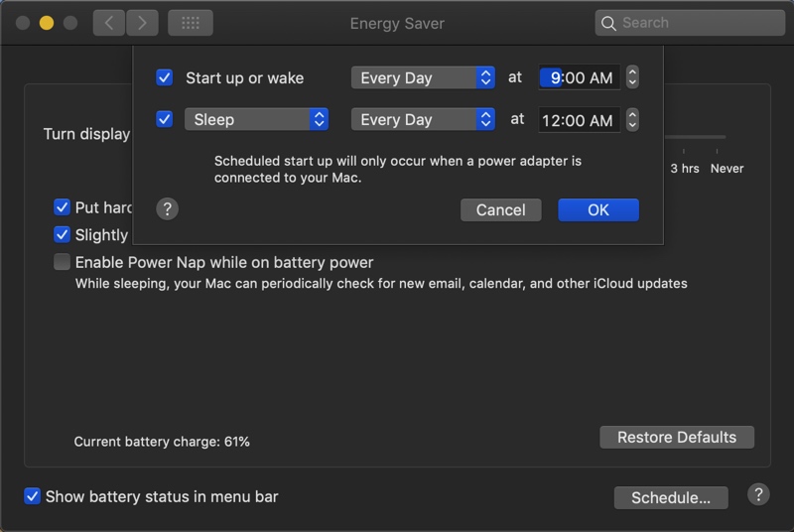Click the stepper beside the 9:00 AM time
Screen dimensions: 794x532
(x=632, y=77)
